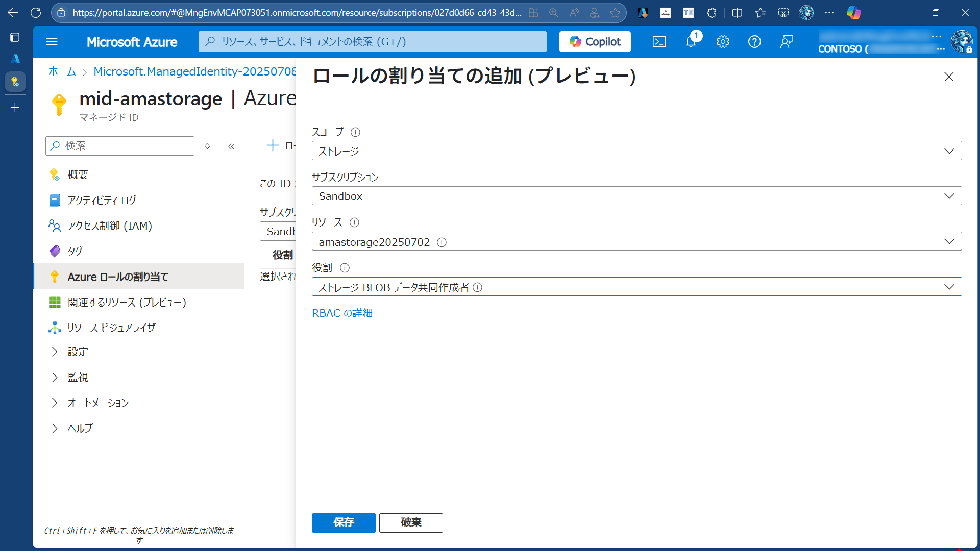Go to Microsoft Azure home logo
The height and width of the screenshot is (551, 980).
click(x=132, y=42)
